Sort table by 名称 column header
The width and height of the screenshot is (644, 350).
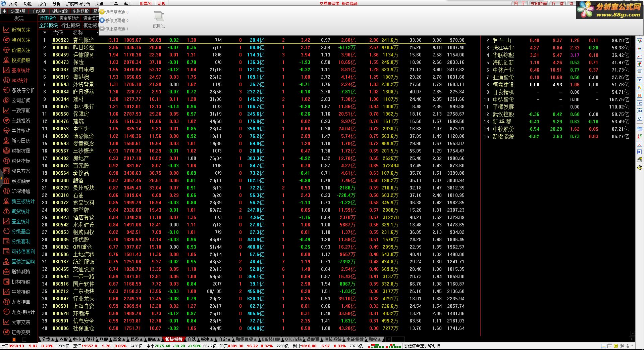[x=78, y=33]
